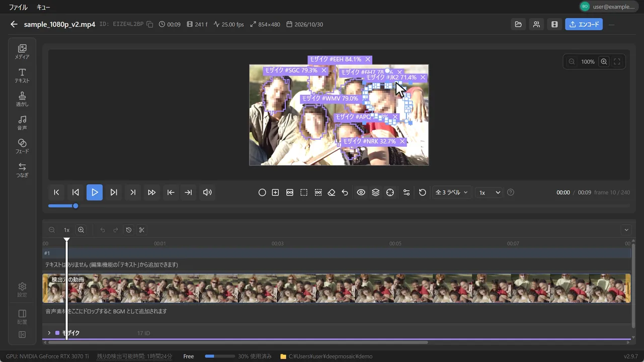The width and height of the screenshot is (644, 362).
Task: Open the 音声 audio panel
Action: point(22,123)
